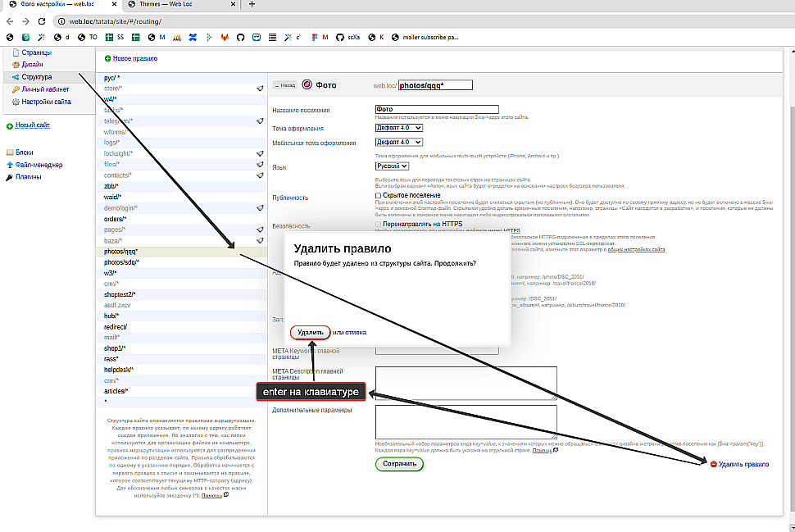Click the cancel link in delete dialog
This screenshot has height=532, width=795.
(x=356, y=333)
